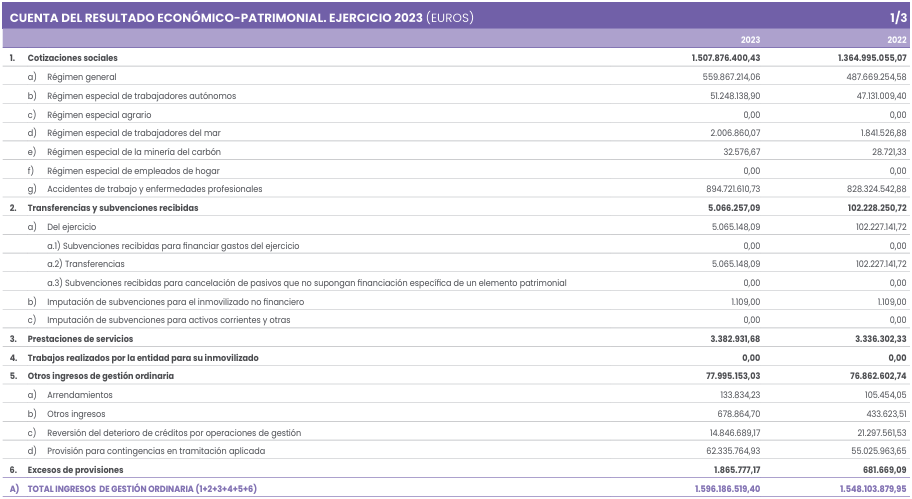Select the 'a.2) Transferencias' label
Image resolution: width=912 pixels, height=499 pixels.
[86, 264]
